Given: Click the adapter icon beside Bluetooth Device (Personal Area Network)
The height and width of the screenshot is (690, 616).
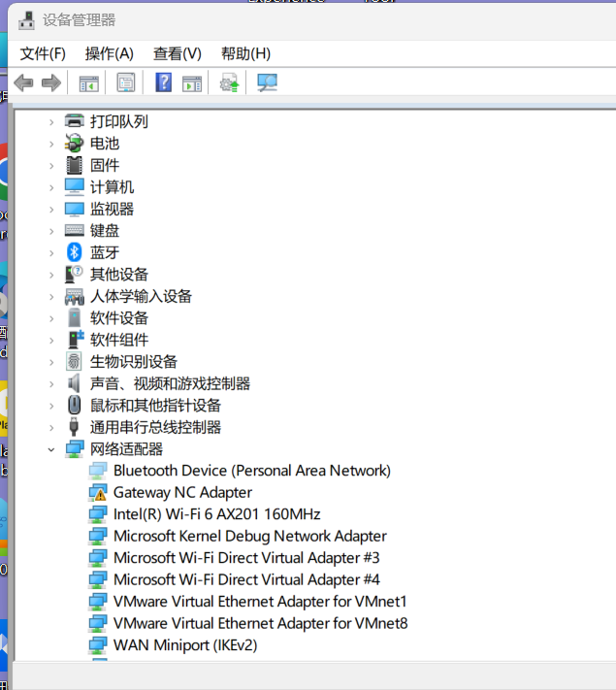Looking at the screenshot, I should pyautogui.click(x=98, y=471).
